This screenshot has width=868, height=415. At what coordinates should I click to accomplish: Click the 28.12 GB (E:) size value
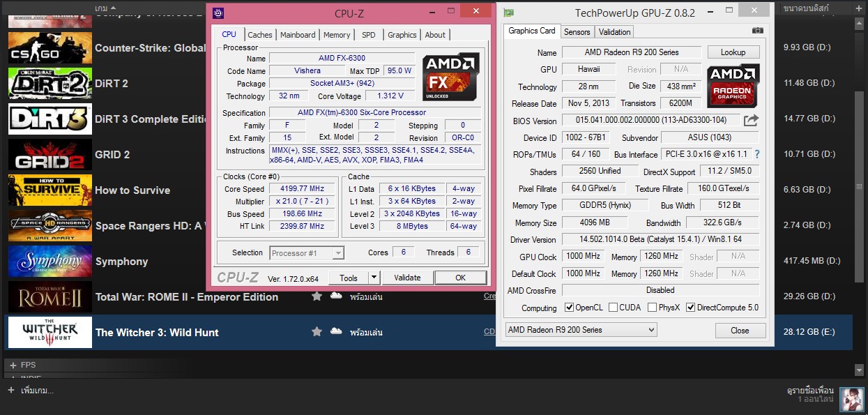pos(809,332)
